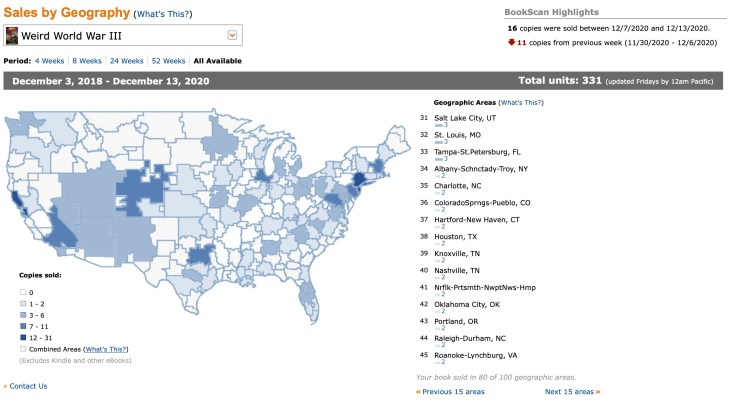Go to Previous 15 areas
Image resolution: width=736 pixels, height=408 pixels.
[450, 392]
